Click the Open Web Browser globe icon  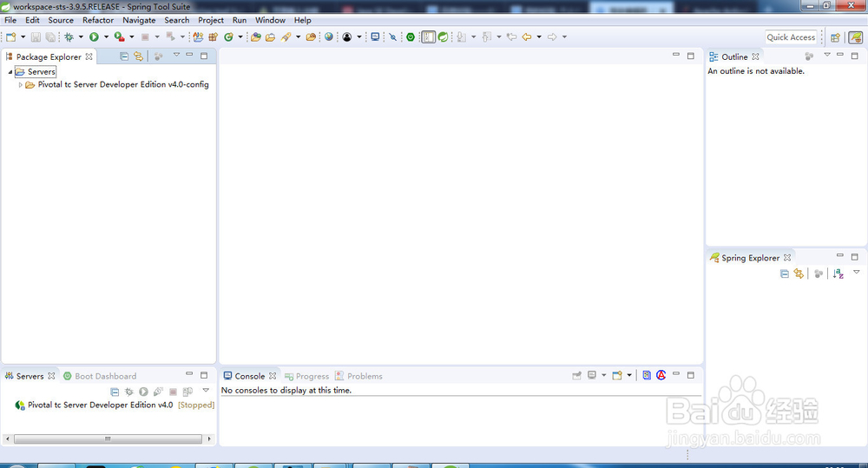click(x=329, y=37)
